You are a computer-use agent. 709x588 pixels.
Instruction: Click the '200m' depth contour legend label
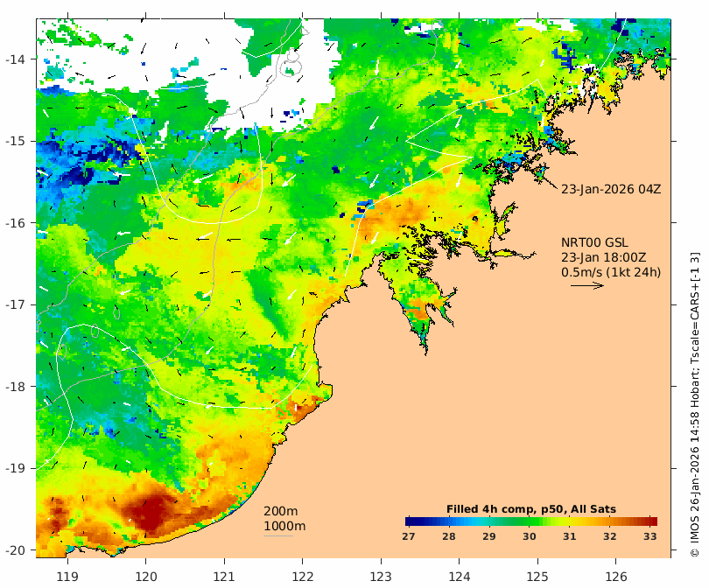(x=280, y=511)
